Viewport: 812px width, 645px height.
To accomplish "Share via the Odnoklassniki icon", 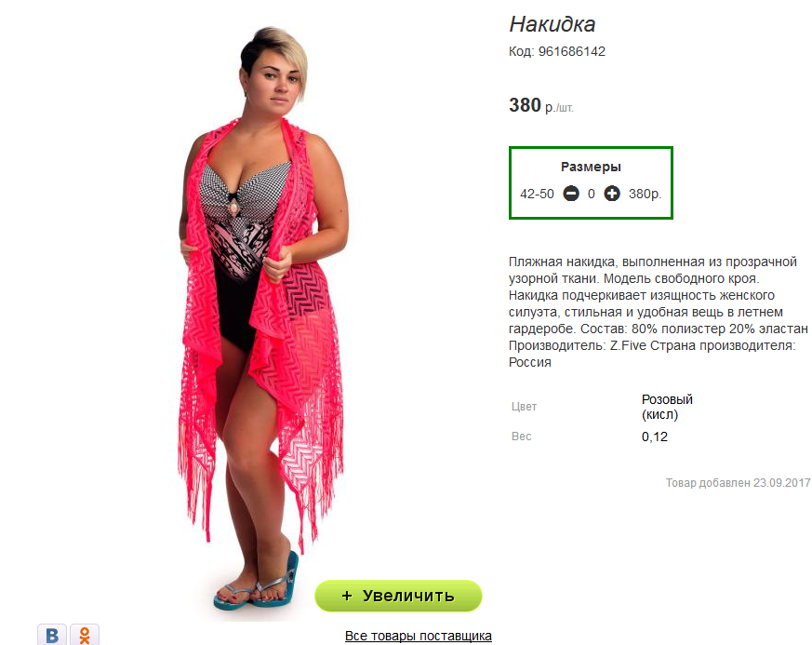I will [x=85, y=635].
